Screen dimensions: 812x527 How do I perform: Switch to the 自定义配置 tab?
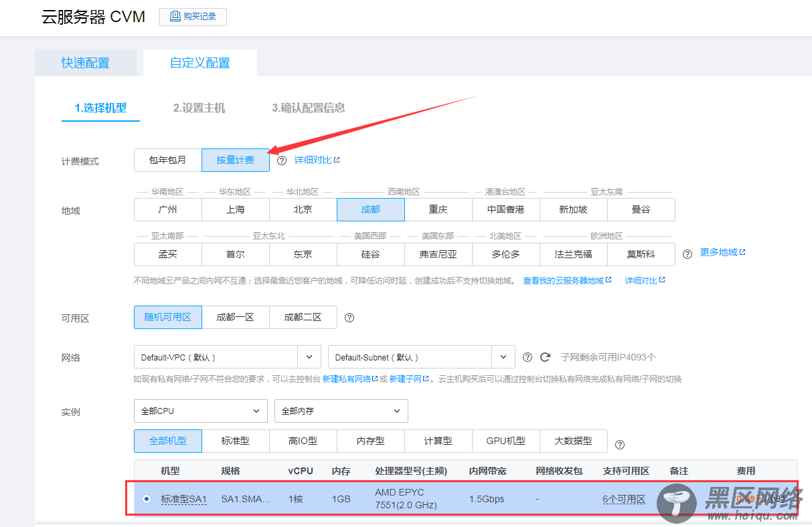[x=200, y=63]
